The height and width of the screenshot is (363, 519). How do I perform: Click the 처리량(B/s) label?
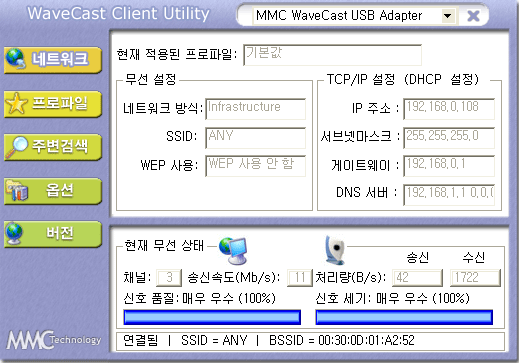point(351,278)
